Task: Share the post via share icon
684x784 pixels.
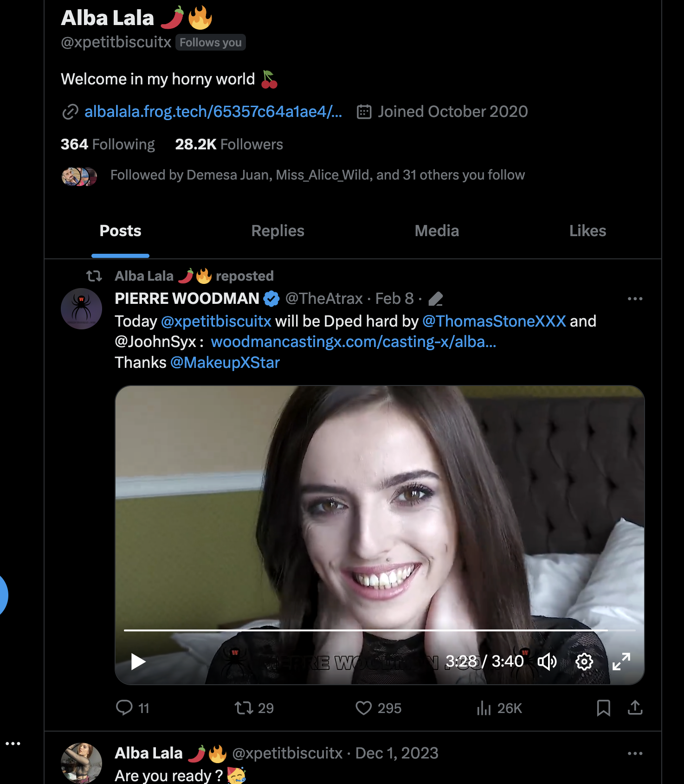Action: [x=635, y=708]
